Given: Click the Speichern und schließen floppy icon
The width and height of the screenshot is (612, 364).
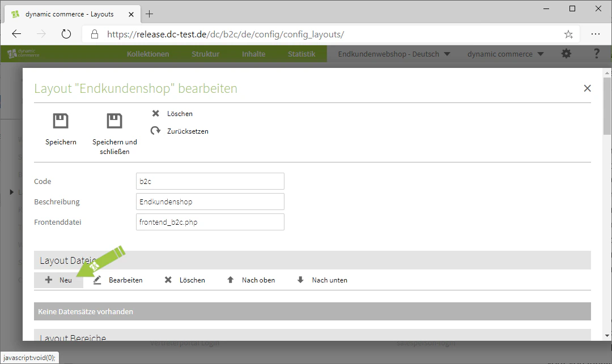Looking at the screenshot, I should coord(114,121).
